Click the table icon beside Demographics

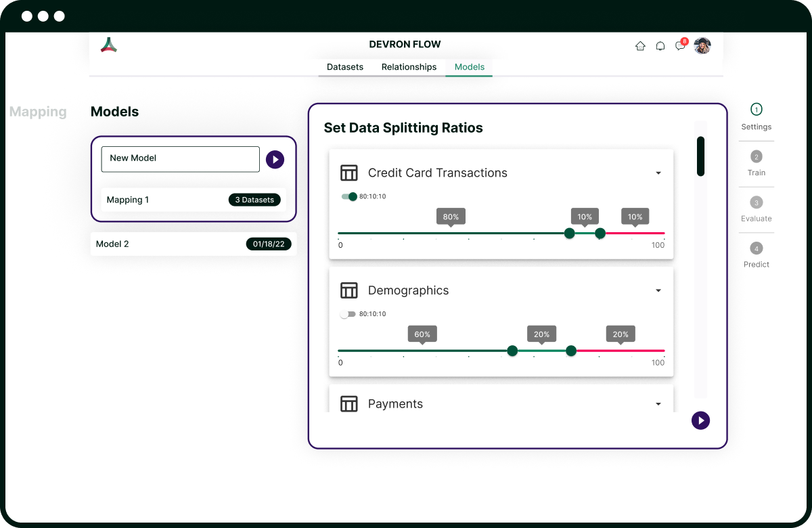click(x=348, y=290)
